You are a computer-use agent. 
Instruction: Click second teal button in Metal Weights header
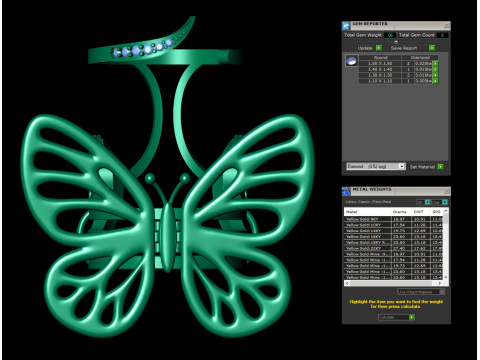pyautogui.click(x=445, y=202)
